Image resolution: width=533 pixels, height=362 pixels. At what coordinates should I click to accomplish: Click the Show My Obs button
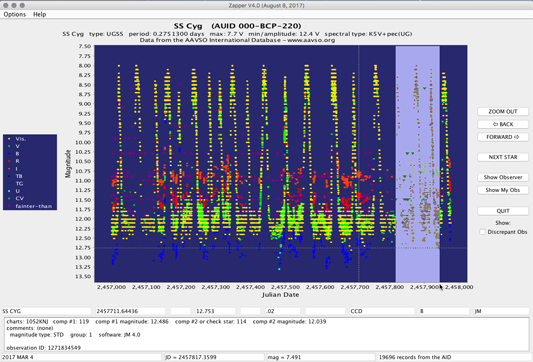click(503, 190)
